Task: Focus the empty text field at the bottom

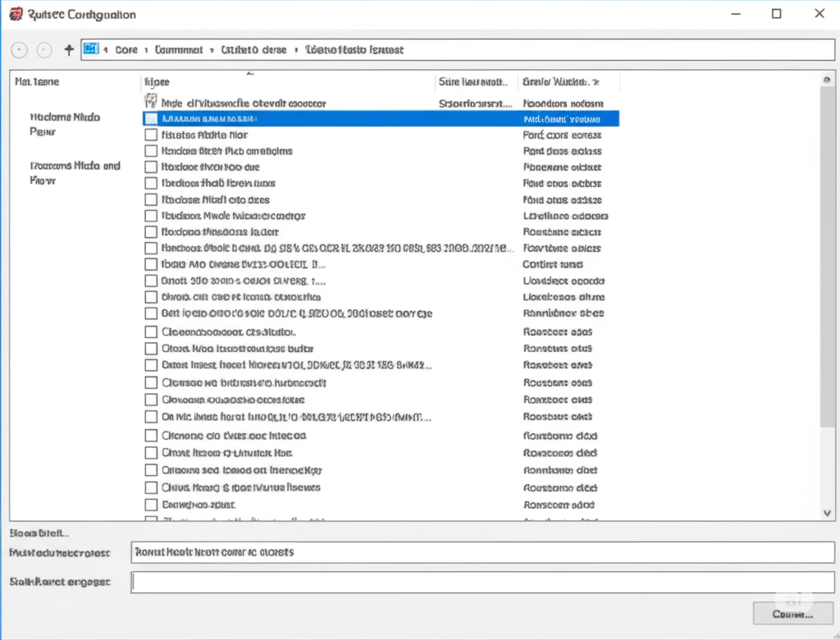Action: [x=482, y=582]
